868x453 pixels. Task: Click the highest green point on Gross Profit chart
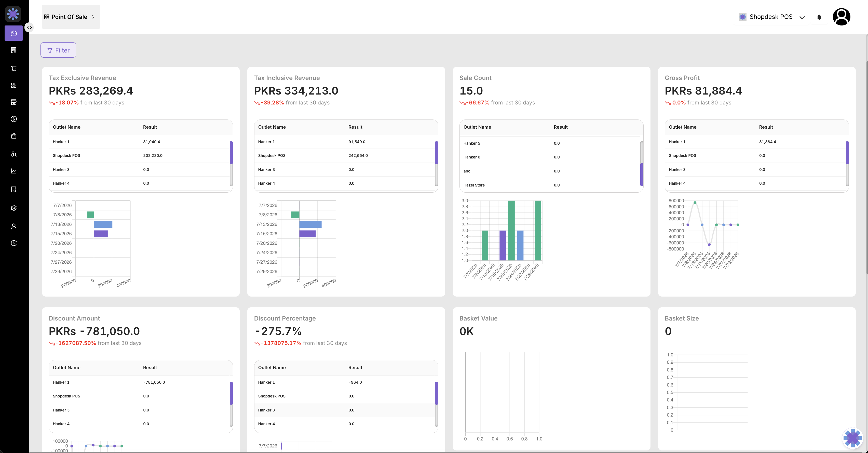tap(695, 203)
